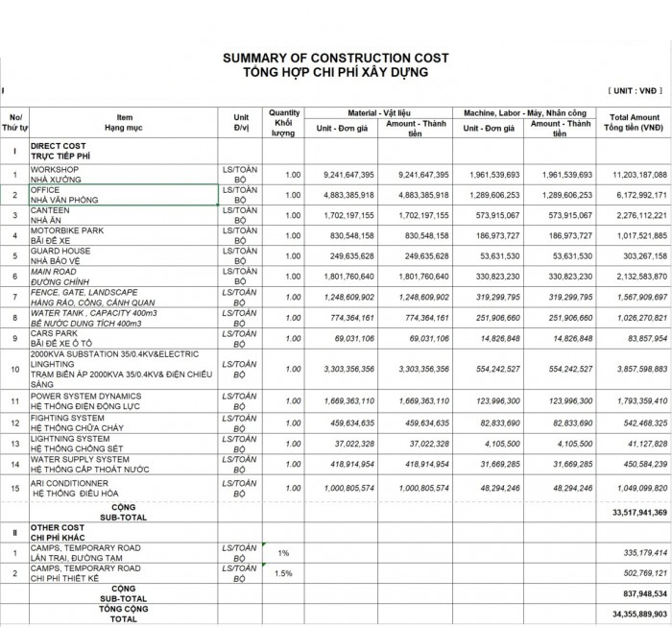Click the 1% quantity cell

(x=283, y=553)
